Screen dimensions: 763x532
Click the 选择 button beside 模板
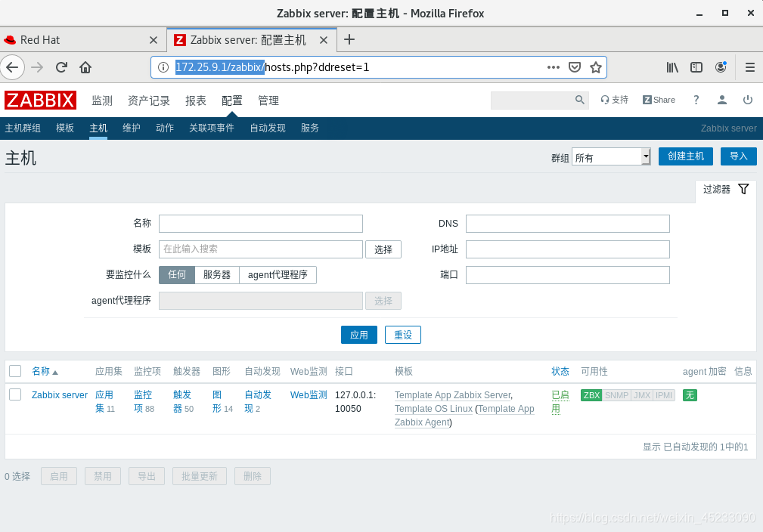pyautogui.click(x=383, y=249)
